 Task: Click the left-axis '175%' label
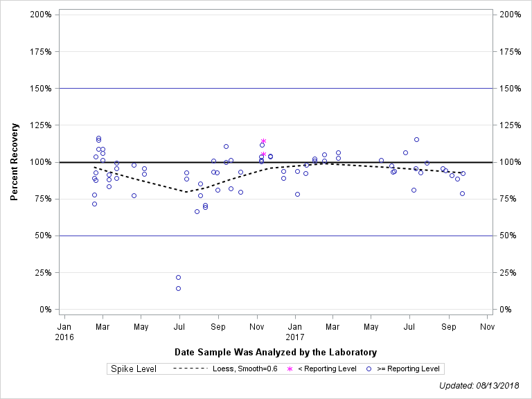(41, 51)
